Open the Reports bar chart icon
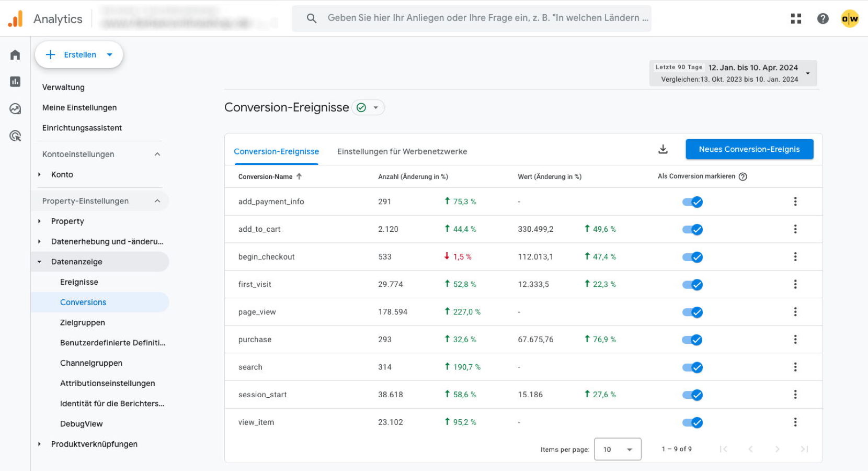This screenshot has height=471, width=868. (15, 82)
